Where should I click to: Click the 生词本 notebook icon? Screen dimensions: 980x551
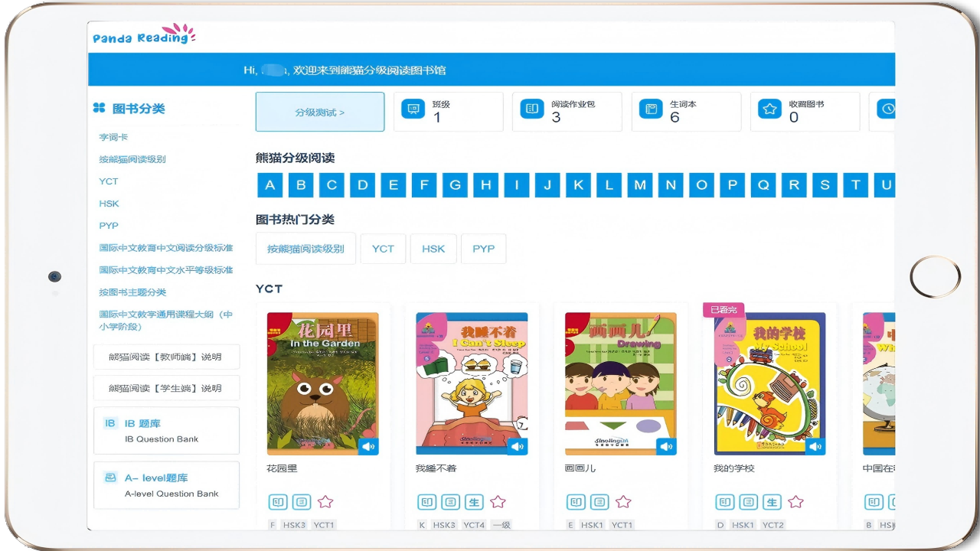(x=652, y=109)
